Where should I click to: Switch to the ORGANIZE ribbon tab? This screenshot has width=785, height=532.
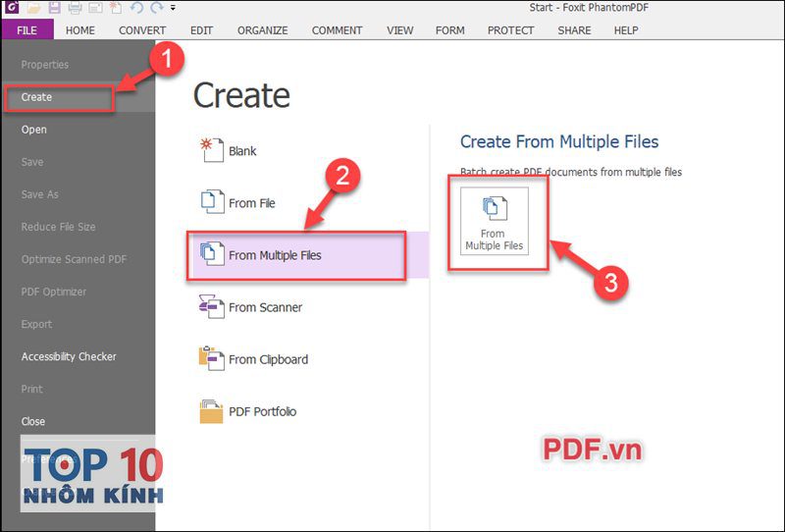pos(262,30)
